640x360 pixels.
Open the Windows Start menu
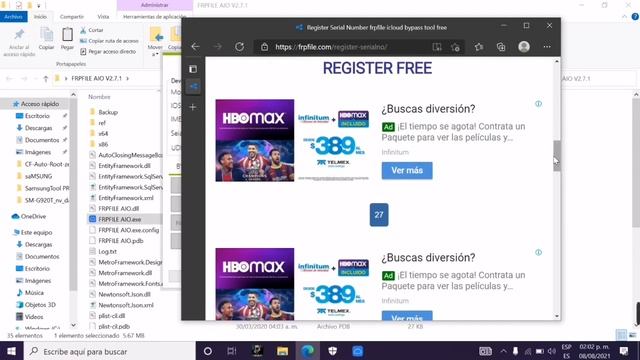pyautogui.click(x=11, y=351)
